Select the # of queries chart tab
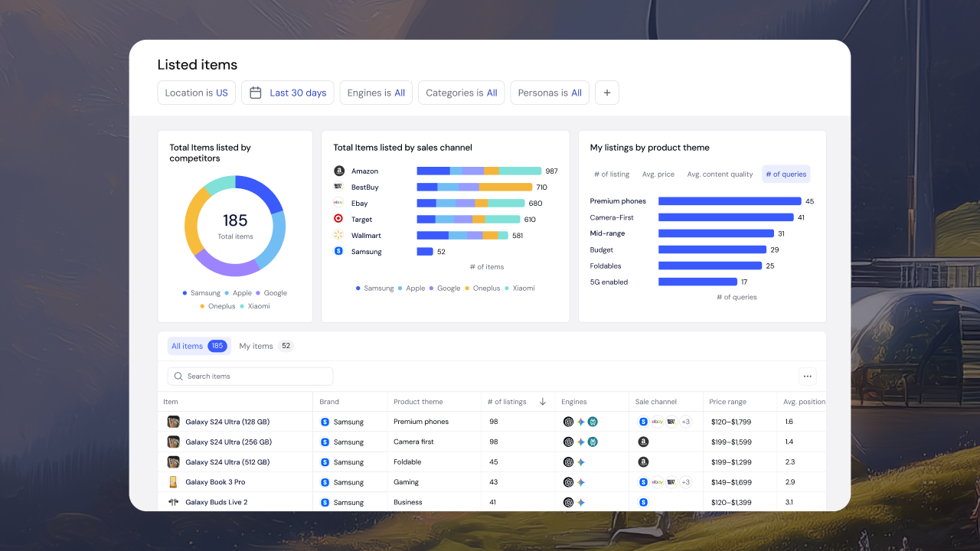Image resolution: width=980 pixels, height=551 pixels. coord(786,174)
